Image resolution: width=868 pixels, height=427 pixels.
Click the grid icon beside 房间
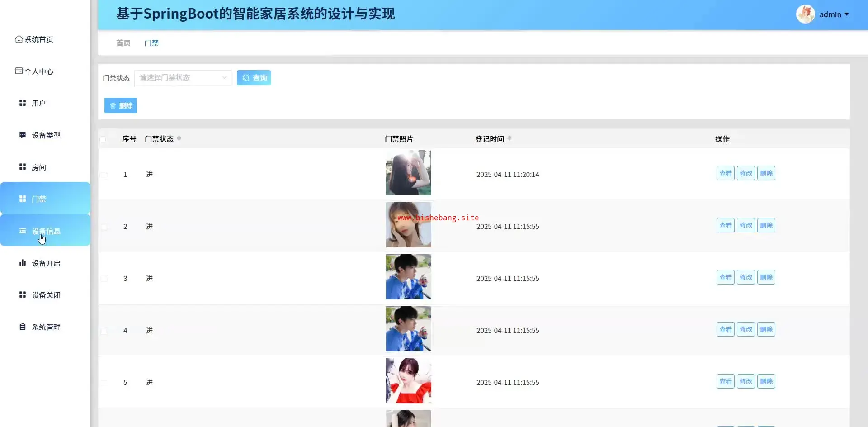click(23, 166)
